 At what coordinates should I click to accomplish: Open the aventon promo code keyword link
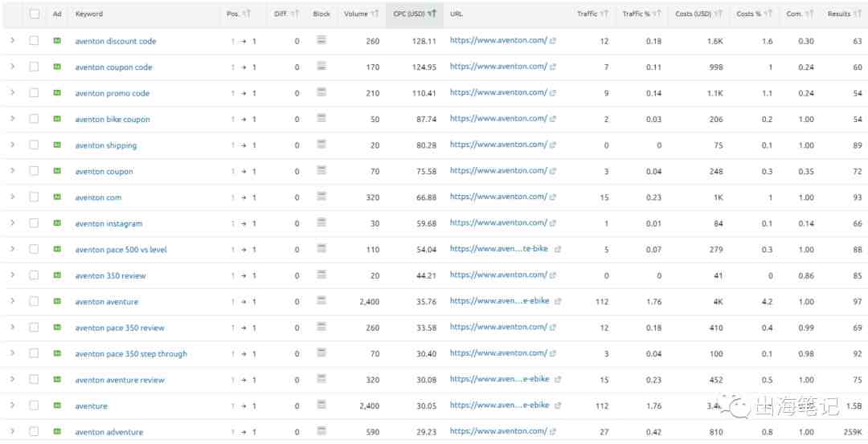pos(113,93)
